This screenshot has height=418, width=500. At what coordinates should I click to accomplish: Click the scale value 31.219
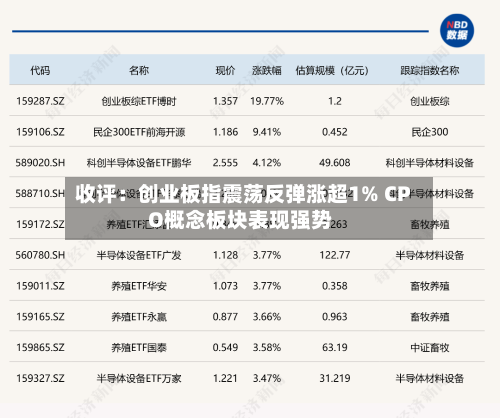pos(335,378)
